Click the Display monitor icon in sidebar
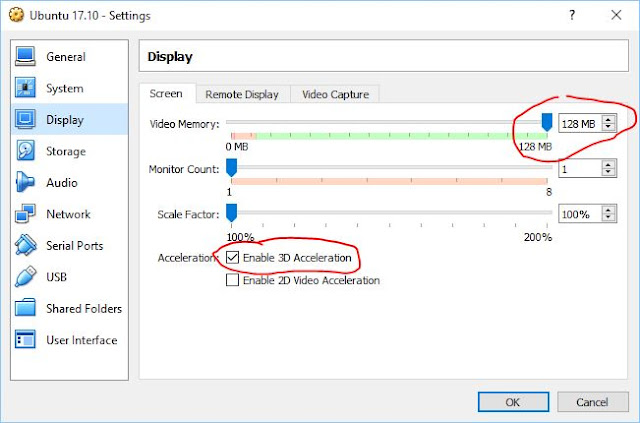 (25, 119)
